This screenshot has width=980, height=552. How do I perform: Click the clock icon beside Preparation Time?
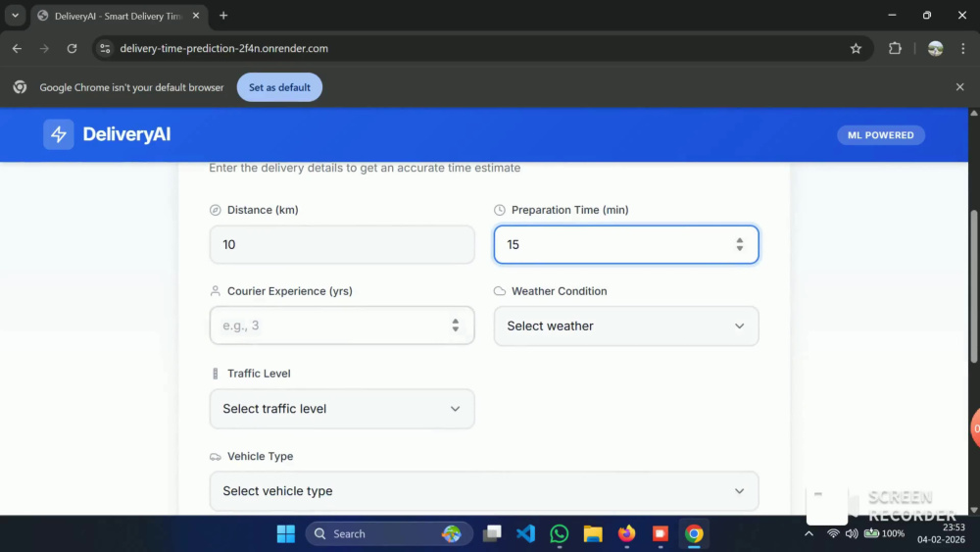pos(500,210)
